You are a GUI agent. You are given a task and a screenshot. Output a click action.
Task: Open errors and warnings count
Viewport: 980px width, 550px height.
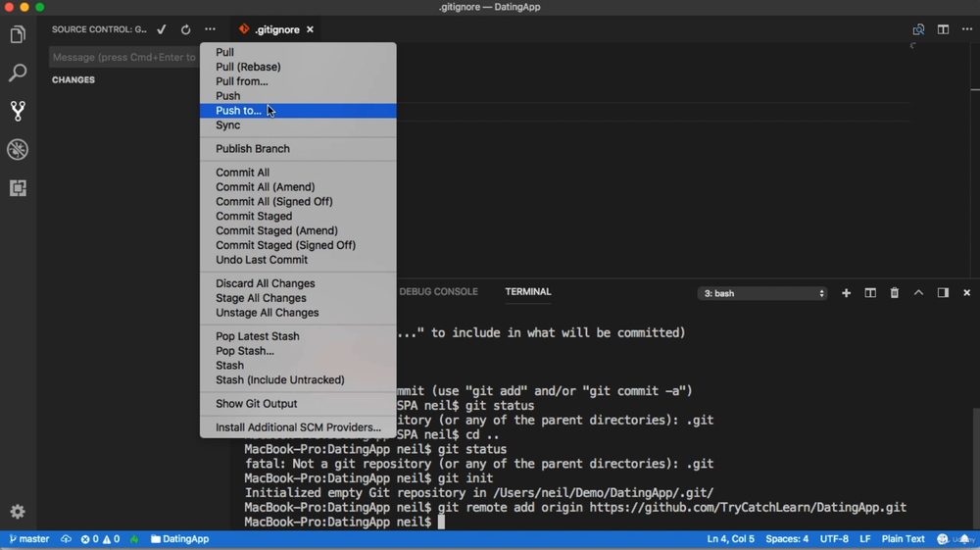[x=100, y=539]
